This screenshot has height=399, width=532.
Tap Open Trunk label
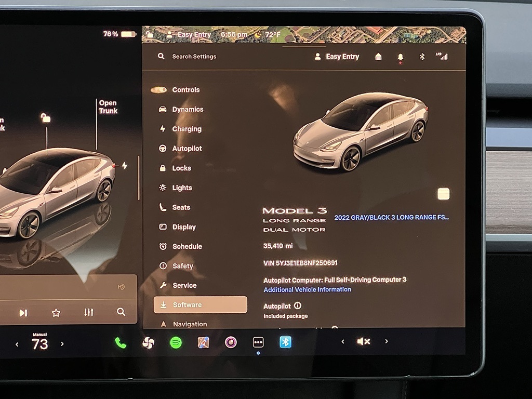click(x=108, y=107)
